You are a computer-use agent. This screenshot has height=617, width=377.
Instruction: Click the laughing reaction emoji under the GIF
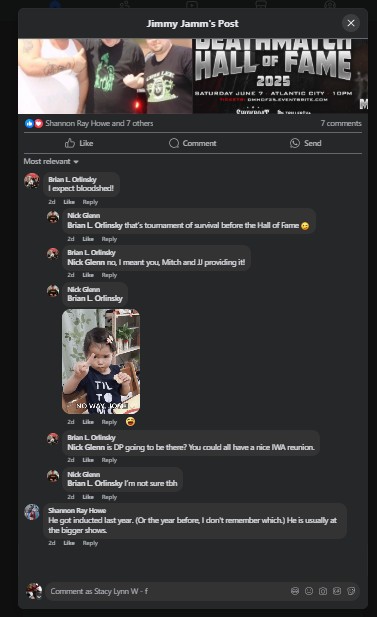click(x=130, y=421)
